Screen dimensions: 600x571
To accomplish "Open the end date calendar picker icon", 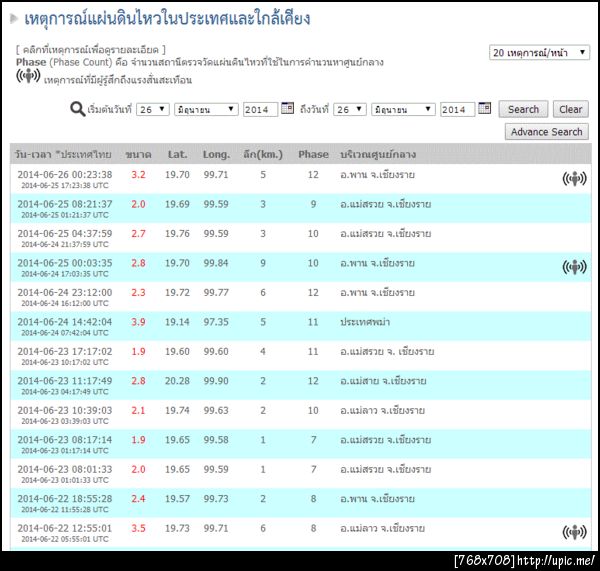I will tap(484, 108).
